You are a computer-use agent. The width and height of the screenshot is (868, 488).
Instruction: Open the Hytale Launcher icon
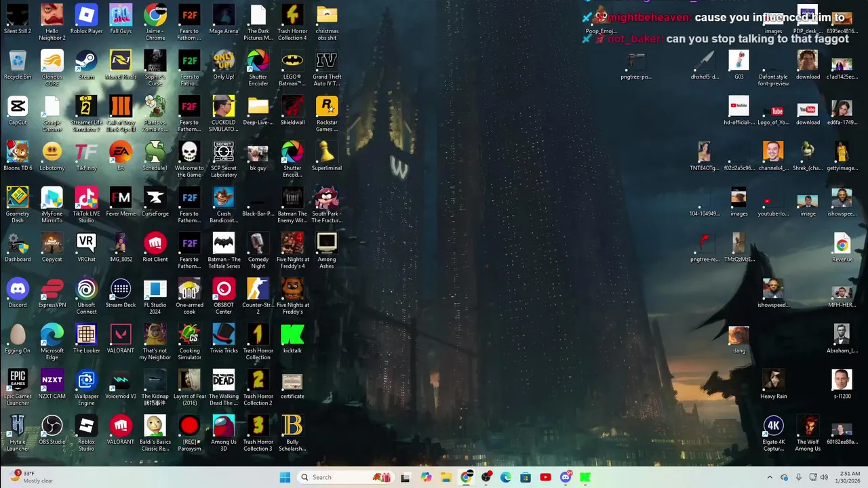point(18,434)
